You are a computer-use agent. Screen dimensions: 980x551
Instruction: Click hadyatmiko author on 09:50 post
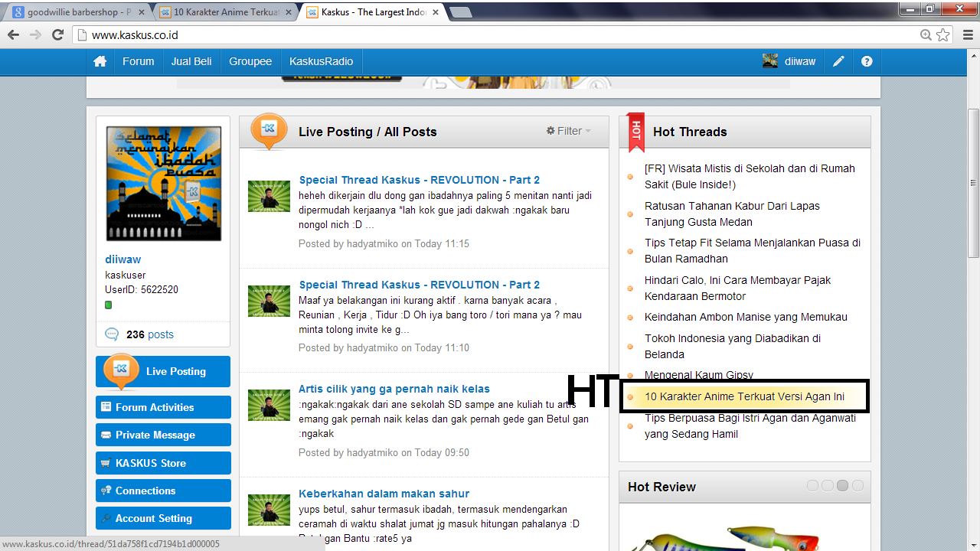pyautogui.click(x=372, y=452)
